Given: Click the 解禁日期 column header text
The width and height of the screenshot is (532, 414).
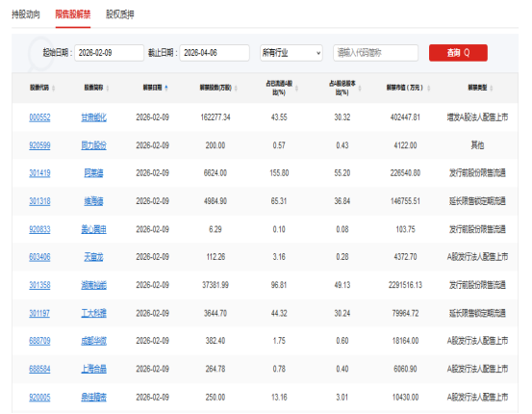Looking at the screenshot, I should coord(152,88).
